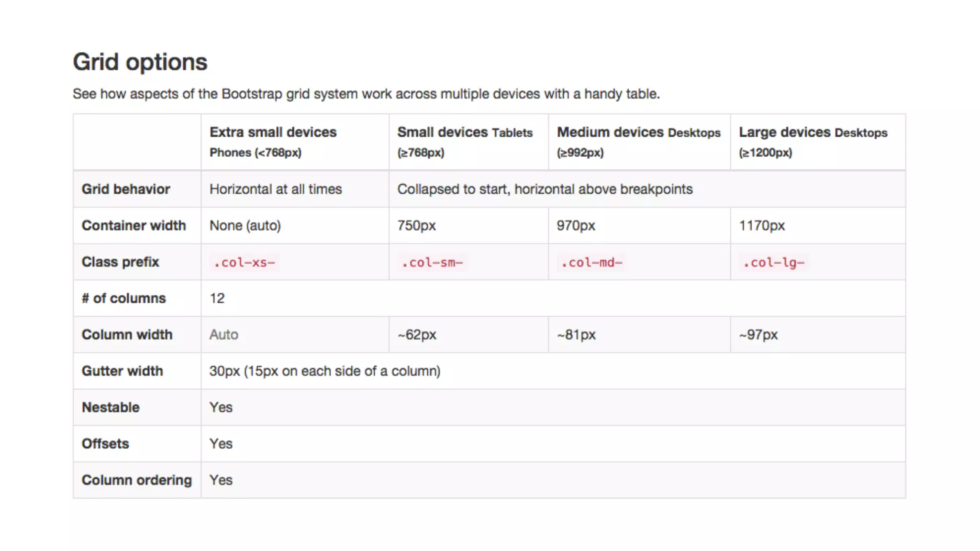Select the .col-md- class prefix code
This screenshot has height=551, width=980.
(x=591, y=262)
